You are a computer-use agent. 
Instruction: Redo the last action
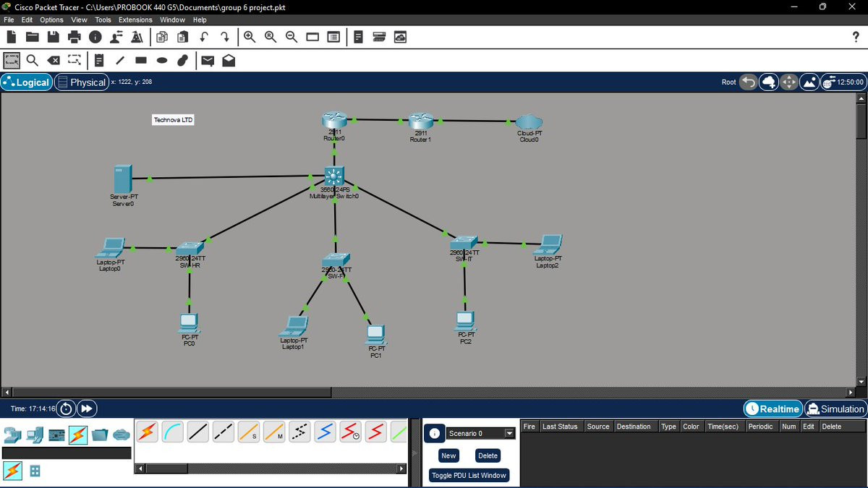(x=225, y=37)
